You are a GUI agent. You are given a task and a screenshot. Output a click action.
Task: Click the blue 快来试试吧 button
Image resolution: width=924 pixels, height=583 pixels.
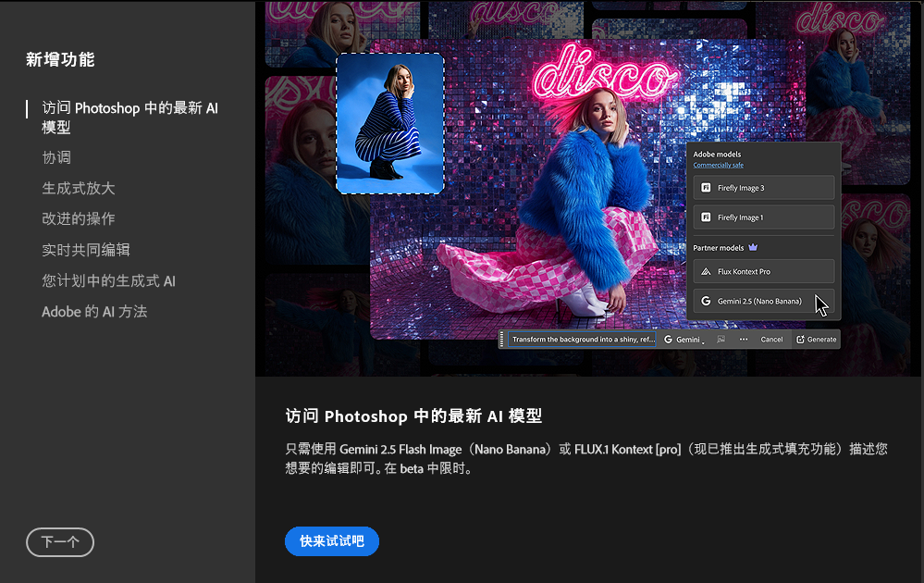[x=332, y=541]
